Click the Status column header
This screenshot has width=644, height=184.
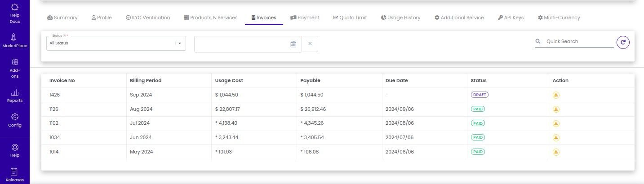[479, 81]
